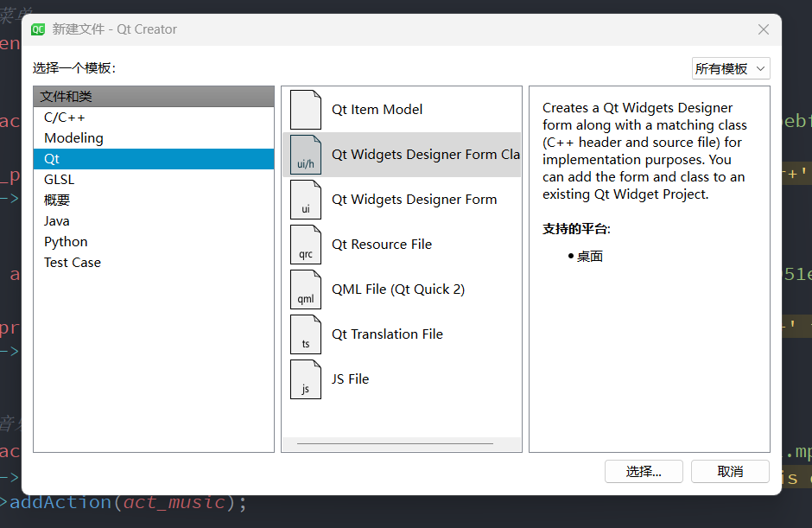Click the Qt Item Model file icon
812x528 pixels.
pyautogui.click(x=306, y=110)
